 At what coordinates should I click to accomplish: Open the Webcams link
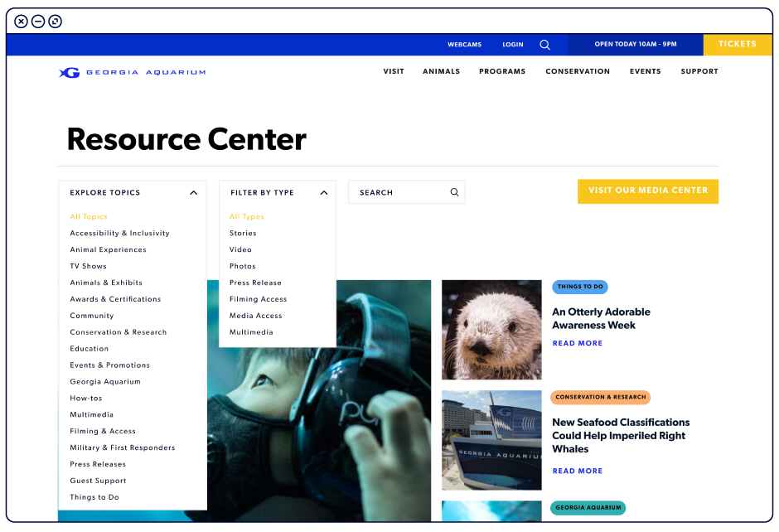point(465,45)
